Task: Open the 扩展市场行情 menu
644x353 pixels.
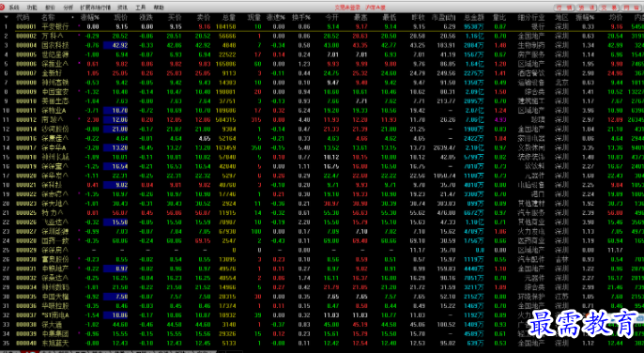Action: [96, 8]
